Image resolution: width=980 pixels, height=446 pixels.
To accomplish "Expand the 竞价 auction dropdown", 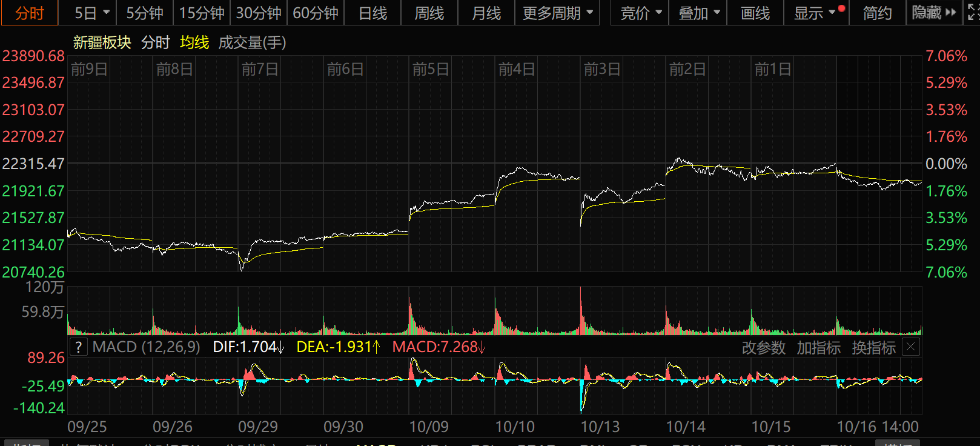I will pyautogui.click(x=641, y=13).
